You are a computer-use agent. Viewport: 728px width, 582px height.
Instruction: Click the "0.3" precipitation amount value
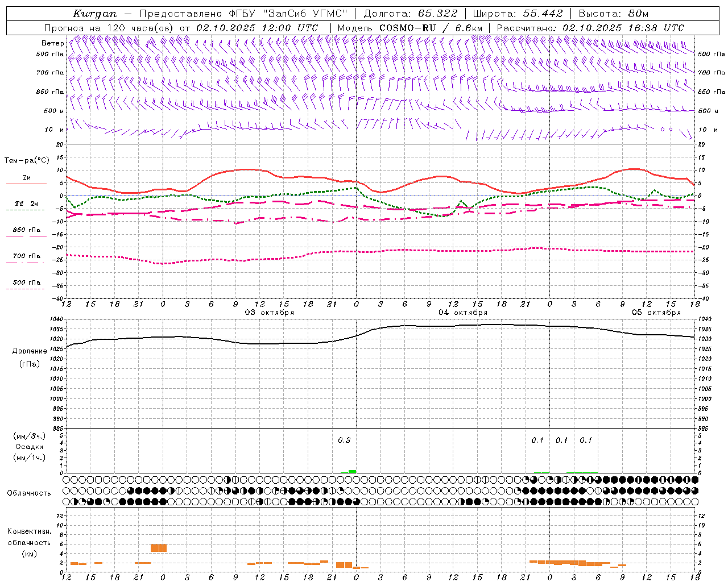click(344, 440)
